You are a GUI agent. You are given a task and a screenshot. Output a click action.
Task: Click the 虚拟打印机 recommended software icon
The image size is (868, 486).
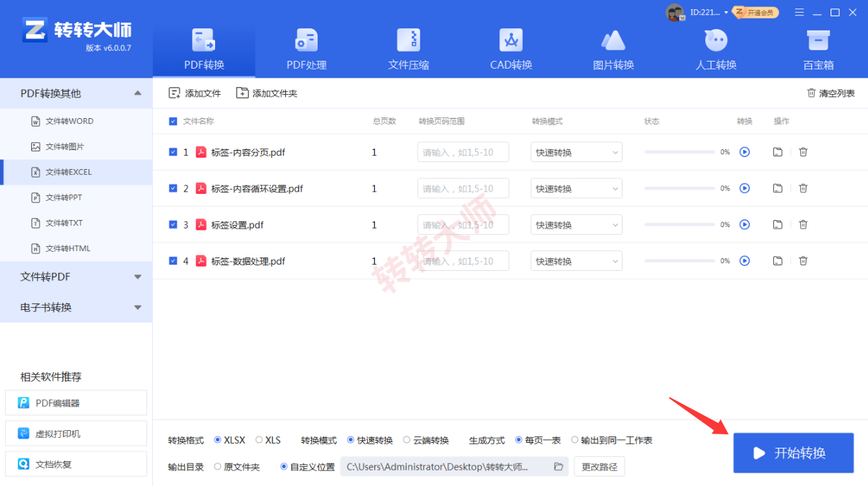pos(24,434)
